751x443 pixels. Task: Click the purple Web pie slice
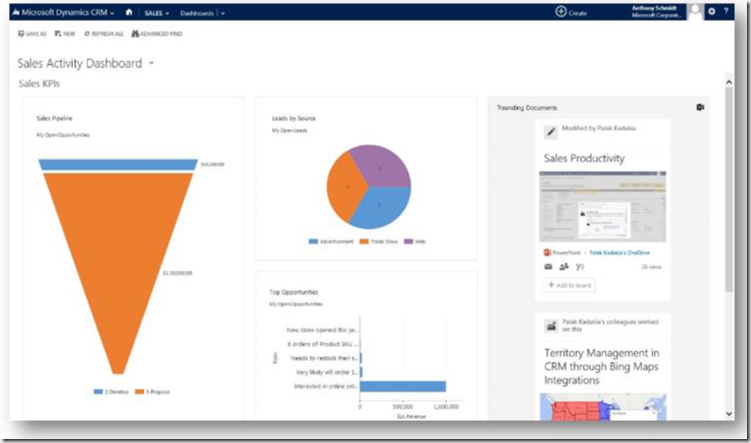[x=383, y=165]
